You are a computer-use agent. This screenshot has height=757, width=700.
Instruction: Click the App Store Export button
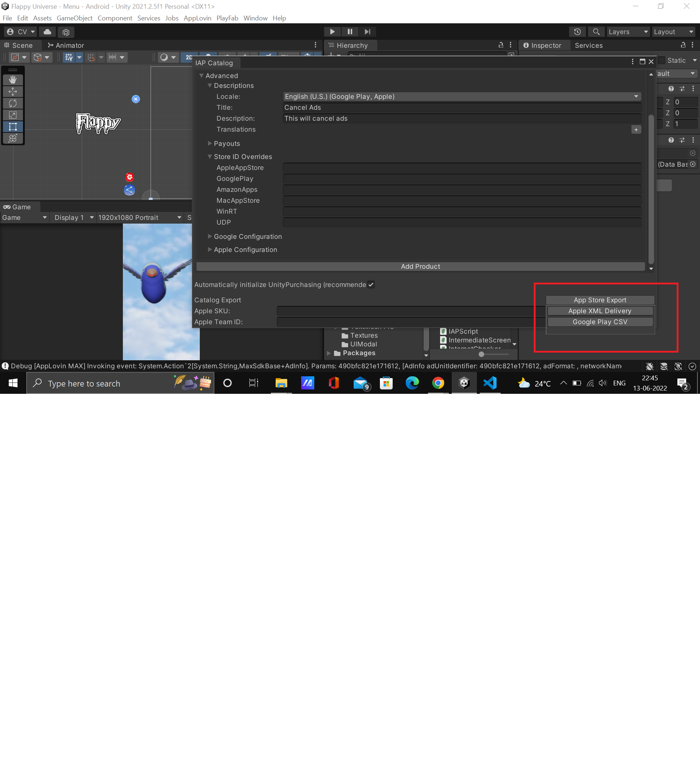[x=600, y=300]
